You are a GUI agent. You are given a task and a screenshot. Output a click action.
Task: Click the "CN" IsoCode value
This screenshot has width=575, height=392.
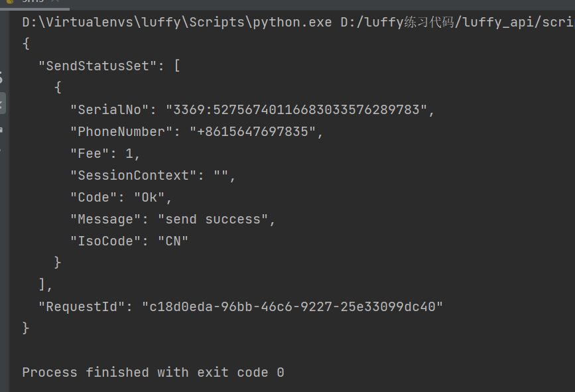coord(172,241)
